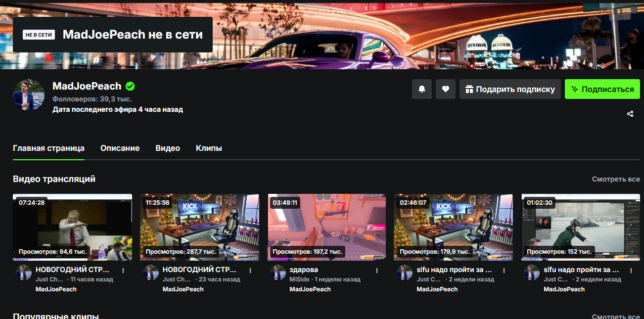Open the three-dot menu for the 23 часа назад video
The width and height of the screenshot is (644, 319).
click(250, 271)
